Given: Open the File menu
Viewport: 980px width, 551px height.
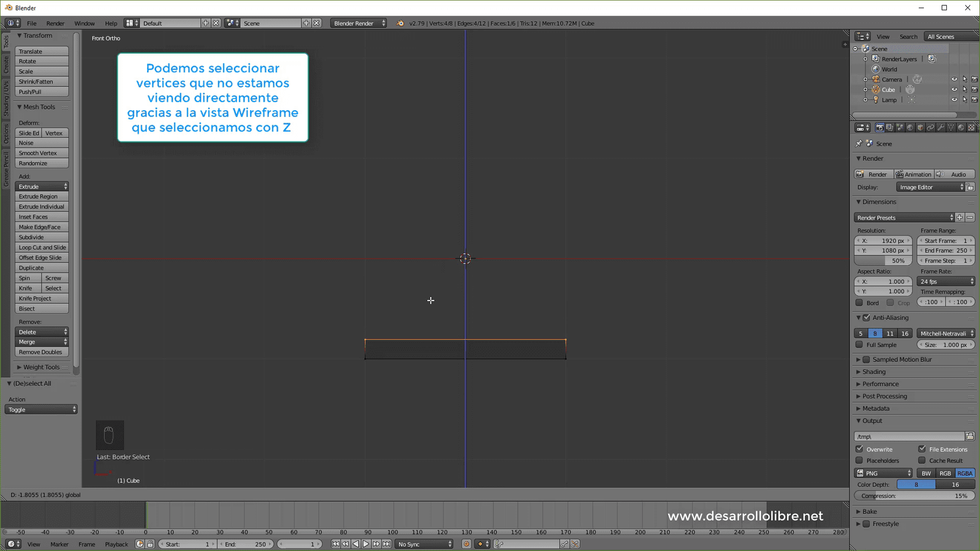Looking at the screenshot, I should (32, 23).
